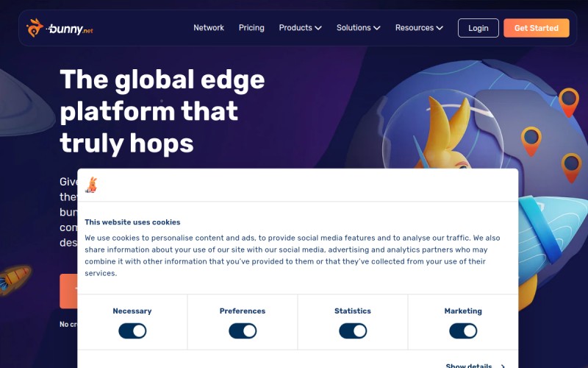Click the 'This website uses cookies' heading

(132, 222)
